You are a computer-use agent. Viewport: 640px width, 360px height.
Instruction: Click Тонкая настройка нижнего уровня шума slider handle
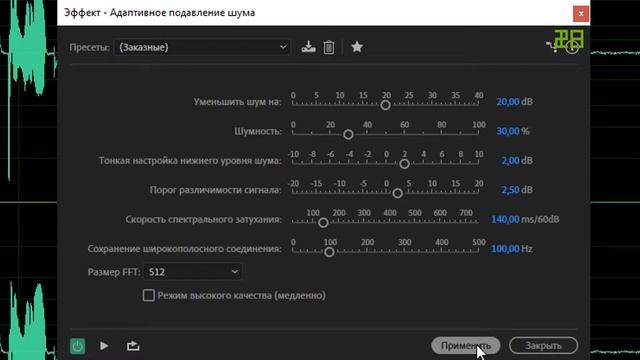coord(404,164)
